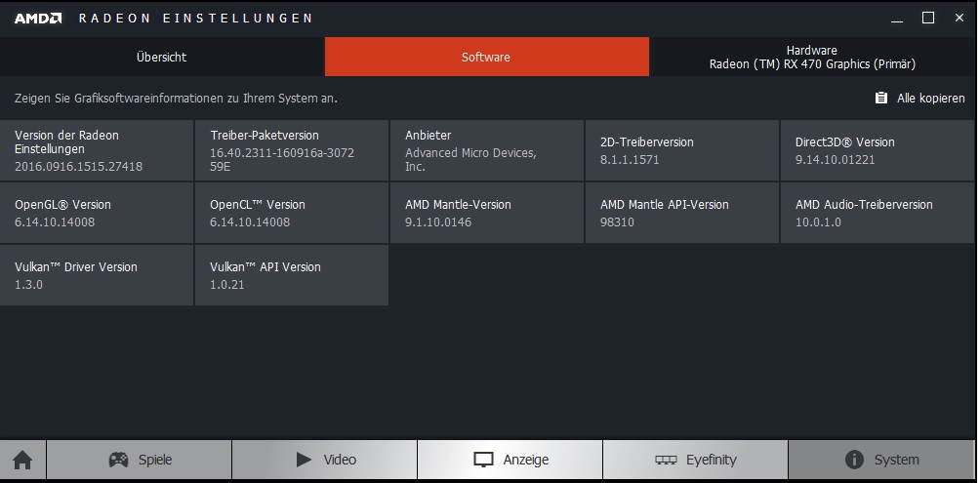The height and width of the screenshot is (483, 980).
Task: Click the OpenCL Version label
Action: pos(258,205)
